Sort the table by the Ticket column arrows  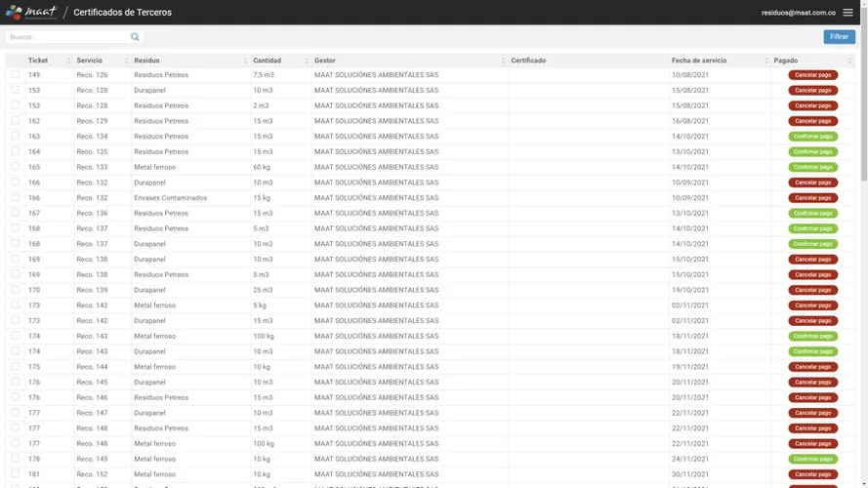pyautogui.click(x=68, y=61)
